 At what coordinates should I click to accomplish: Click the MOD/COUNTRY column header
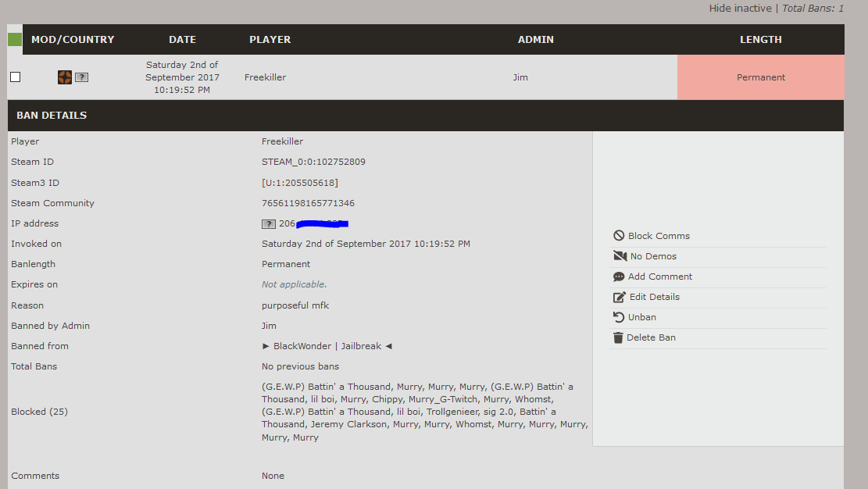click(73, 39)
